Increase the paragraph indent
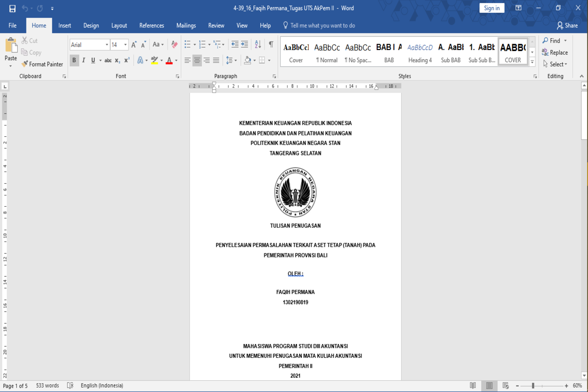Viewport: 588px width, 392px height. pos(245,45)
